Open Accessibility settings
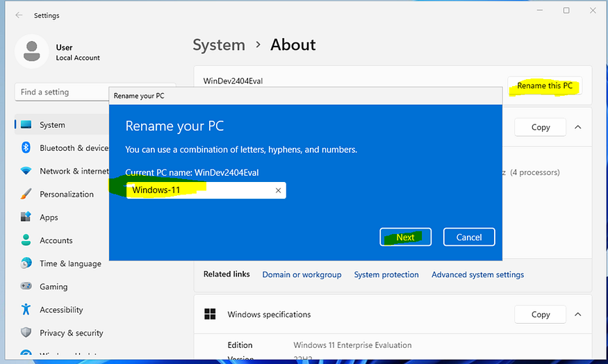Image resolution: width=608 pixels, height=364 pixels. tap(62, 309)
